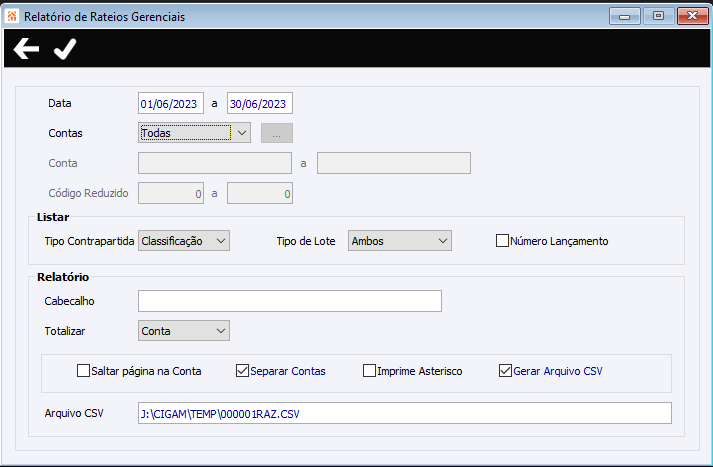This screenshot has width=713, height=467.
Task: Click the end date field 30/06/2023
Action: click(259, 103)
